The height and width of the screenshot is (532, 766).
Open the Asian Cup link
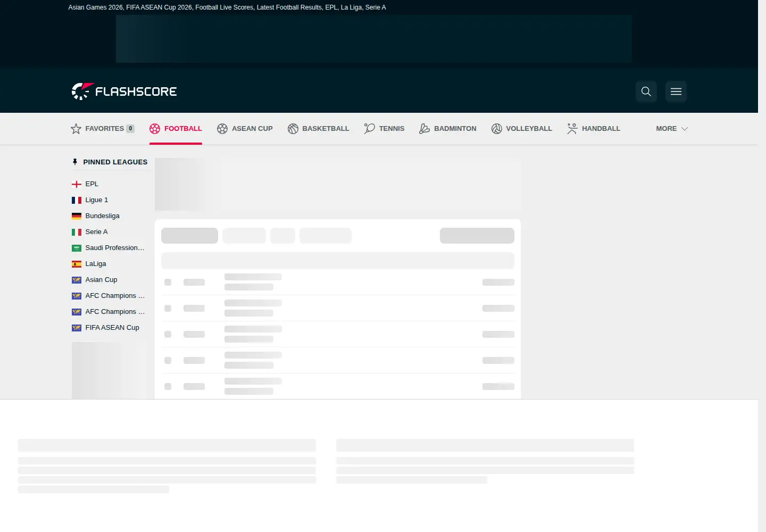(102, 280)
